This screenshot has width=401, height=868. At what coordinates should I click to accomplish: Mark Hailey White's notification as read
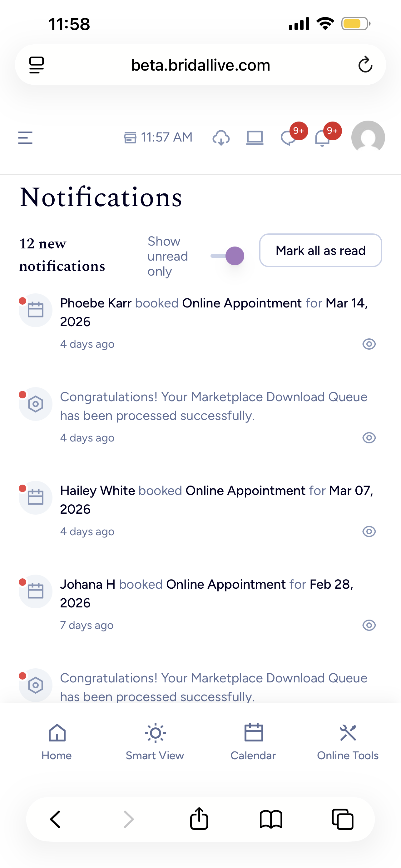[x=369, y=531]
